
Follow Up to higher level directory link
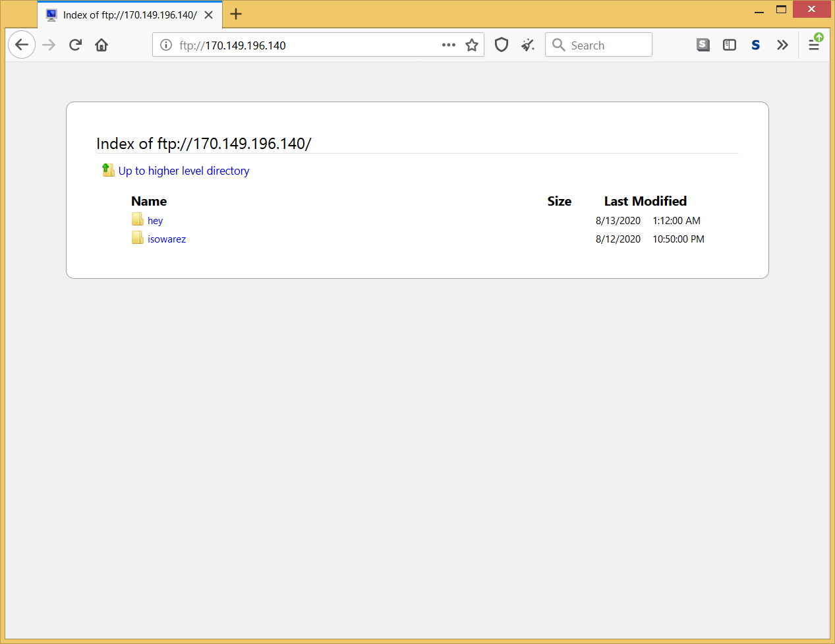184,171
